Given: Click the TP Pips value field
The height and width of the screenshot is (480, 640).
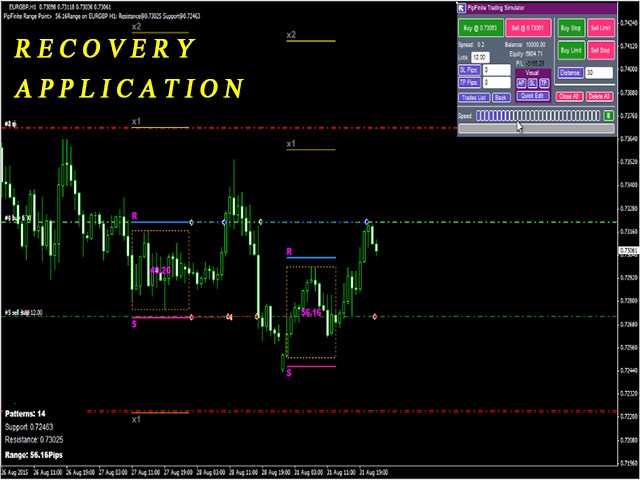Looking at the screenshot, I should coord(496,82).
